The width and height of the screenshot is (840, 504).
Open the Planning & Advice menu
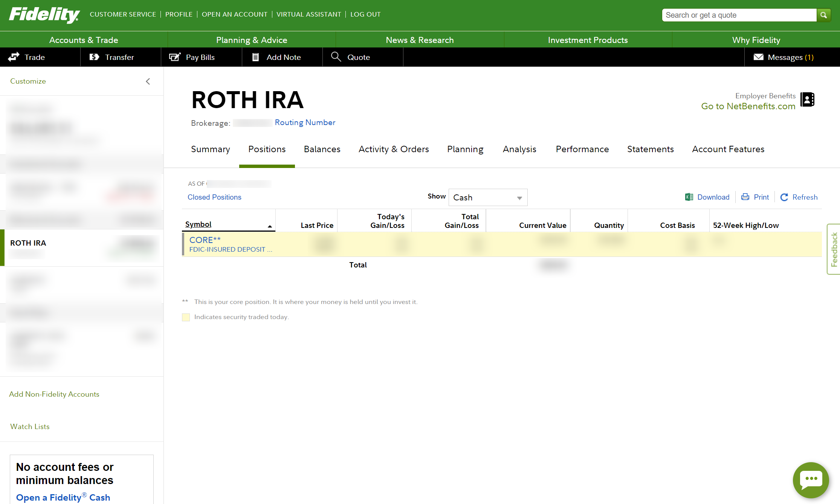pos(252,40)
